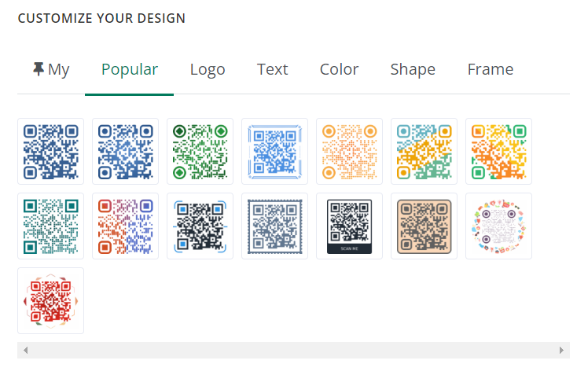Choose the green circular-eye QR design
Screen dimensions: 588x375
[200, 152]
